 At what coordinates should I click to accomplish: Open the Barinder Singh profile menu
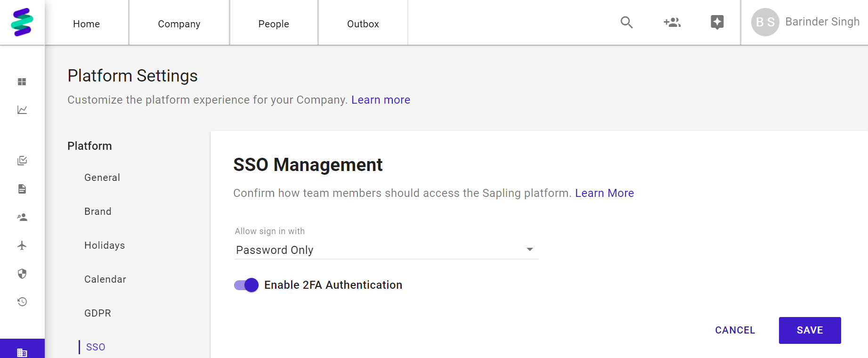(805, 22)
